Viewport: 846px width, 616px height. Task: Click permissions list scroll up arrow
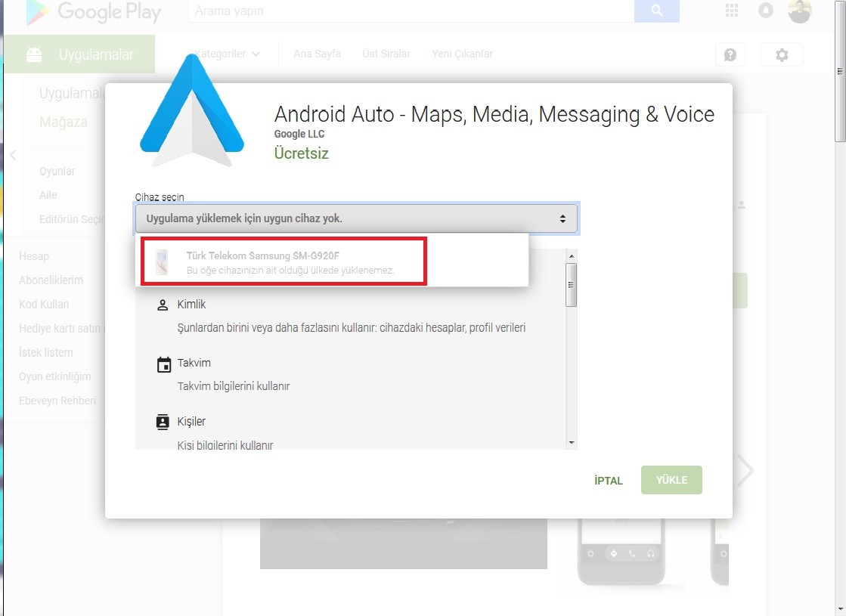tap(572, 255)
